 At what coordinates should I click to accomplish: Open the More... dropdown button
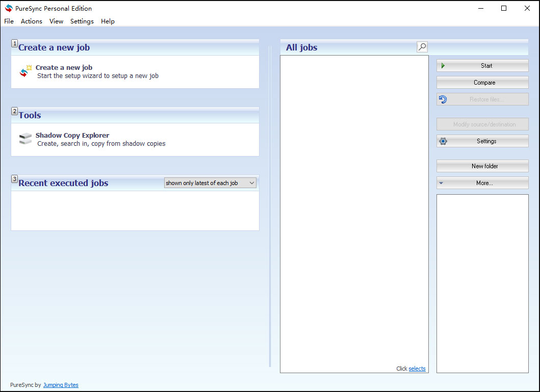pos(482,183)
